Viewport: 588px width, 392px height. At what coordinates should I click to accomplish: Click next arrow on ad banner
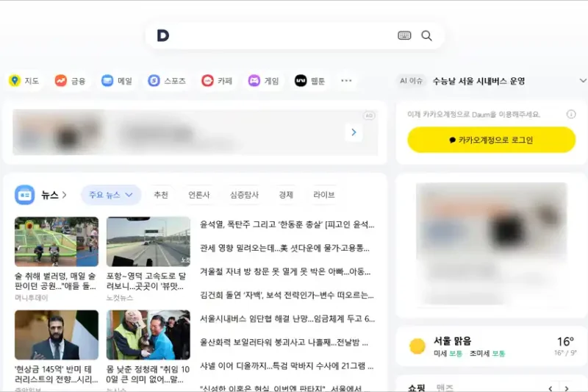[x=354, y=132]
